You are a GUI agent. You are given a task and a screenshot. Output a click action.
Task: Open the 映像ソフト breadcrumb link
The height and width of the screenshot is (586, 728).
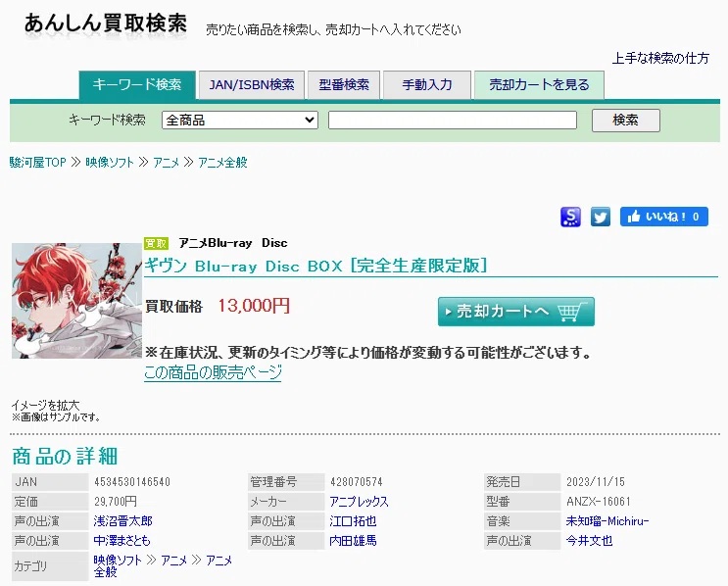point(110,163)
